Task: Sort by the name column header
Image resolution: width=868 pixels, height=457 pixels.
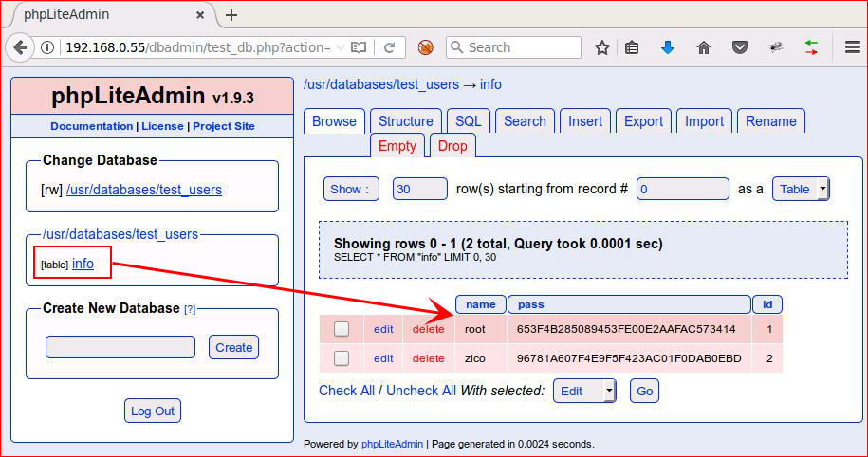Action: click(x=481, y=304)
